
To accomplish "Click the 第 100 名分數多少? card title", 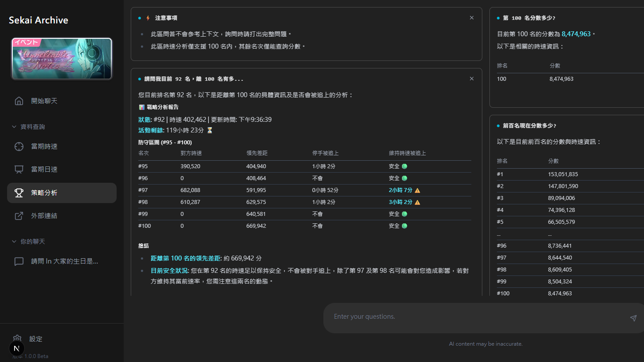I will click(x=529, y=18).
